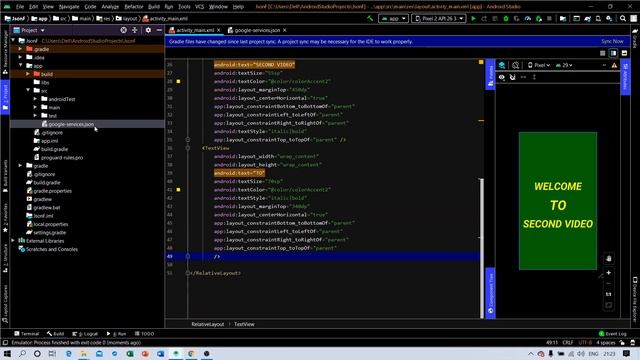Switch editor to Code-only view mode

(x=602, y=53)
